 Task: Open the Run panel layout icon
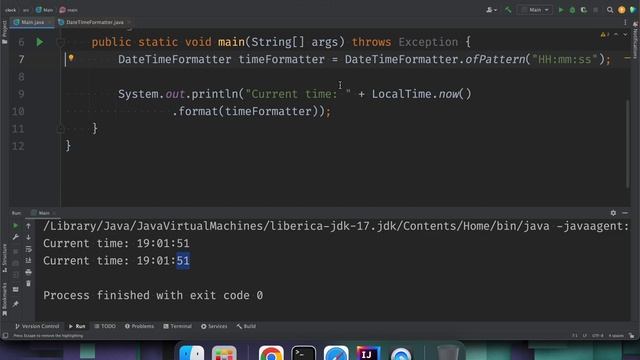[x=16, y=289]
